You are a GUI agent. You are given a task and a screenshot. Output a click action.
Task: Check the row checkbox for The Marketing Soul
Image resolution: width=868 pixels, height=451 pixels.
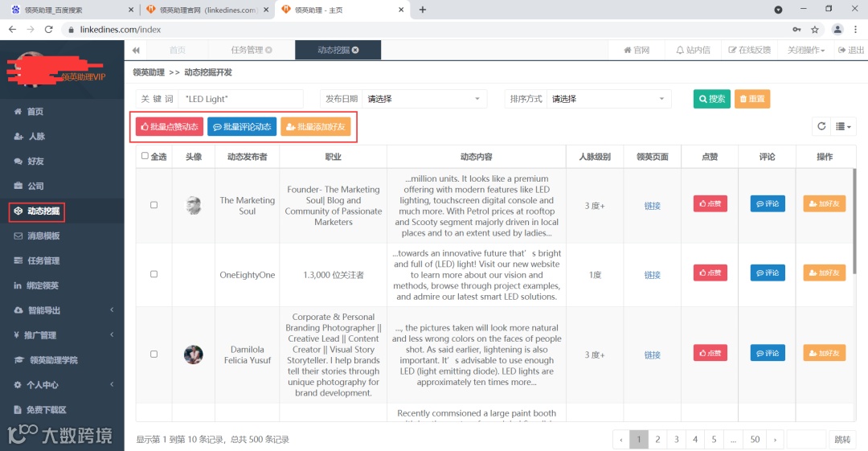point(154,205)
